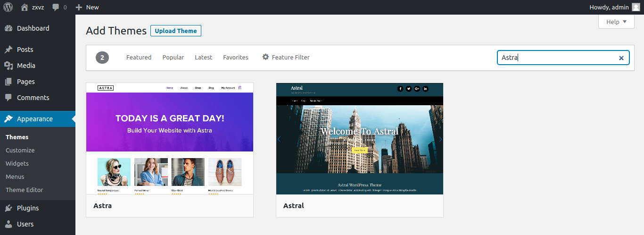644x235 pixels.
Task: Switch to the Popular themes tab
Action: click(173, 57)
